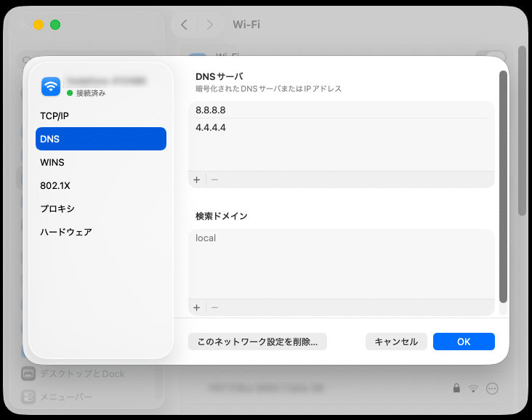Click the Desktop and Dock sidebar icon
532x420 pixels.
point(28,374)
